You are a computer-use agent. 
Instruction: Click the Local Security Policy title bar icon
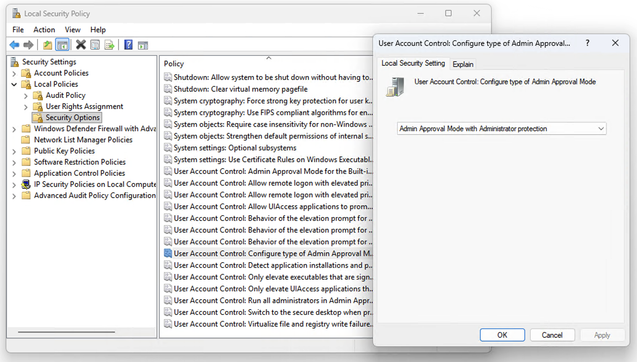(16, 13)
